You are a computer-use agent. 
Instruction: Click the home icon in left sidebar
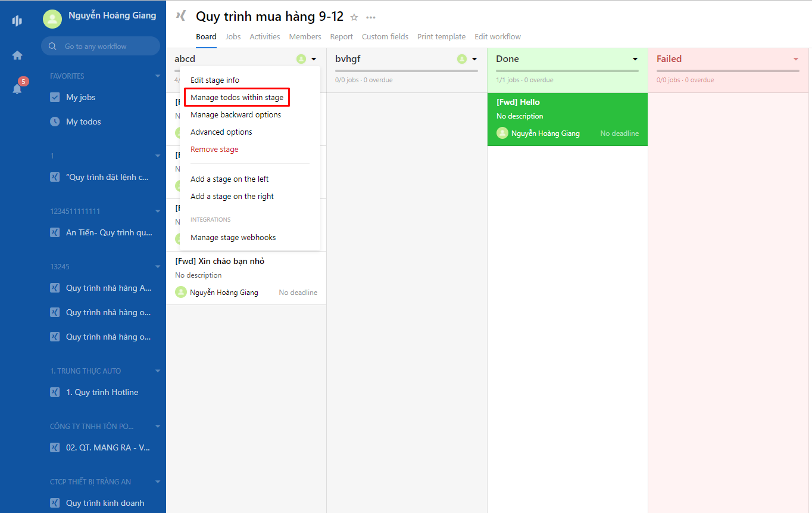click(x=17, y=54)
